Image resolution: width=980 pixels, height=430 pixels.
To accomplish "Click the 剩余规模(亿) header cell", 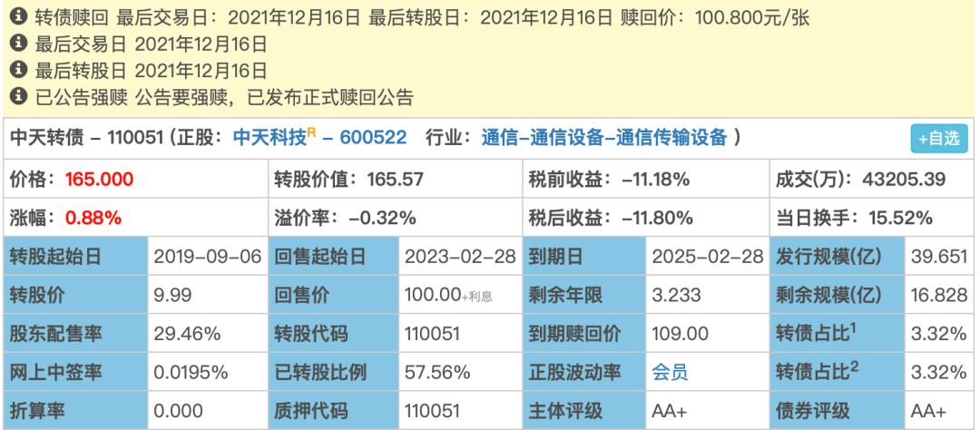I will 837,295.
